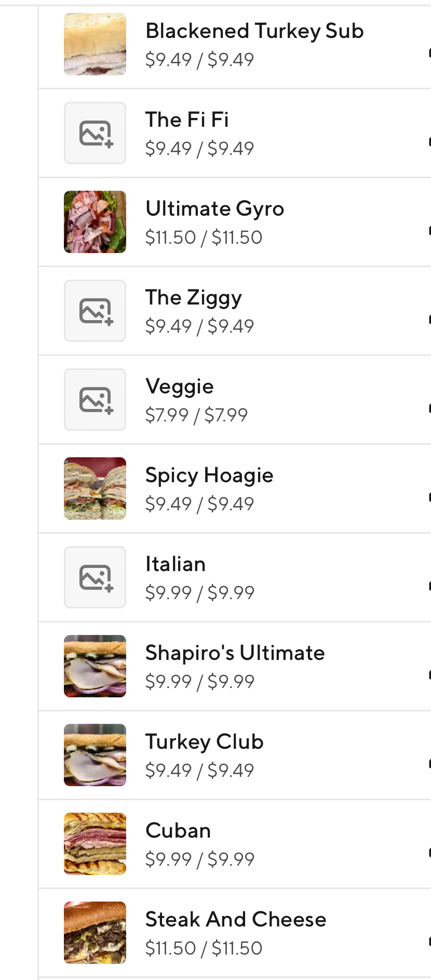Open the Blackened Turkey Sub photo thumbnail

click(95, 44)
